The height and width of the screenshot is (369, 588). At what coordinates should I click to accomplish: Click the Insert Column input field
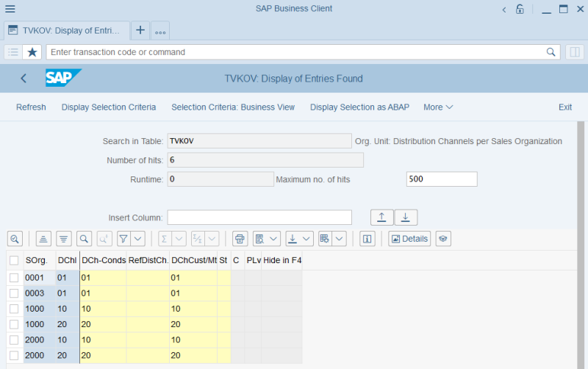259,218
